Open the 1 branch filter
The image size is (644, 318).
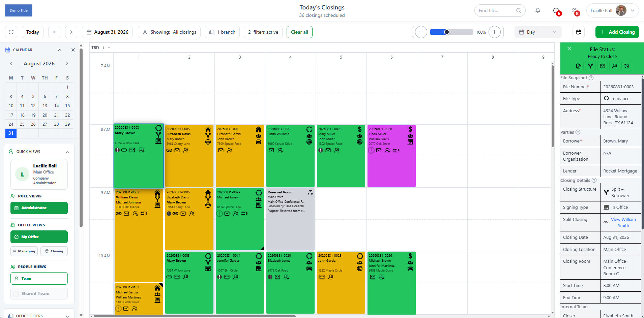222,32
